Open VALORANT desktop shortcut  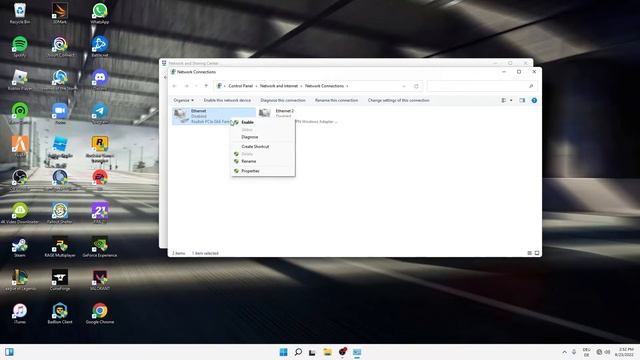(100, 280)
